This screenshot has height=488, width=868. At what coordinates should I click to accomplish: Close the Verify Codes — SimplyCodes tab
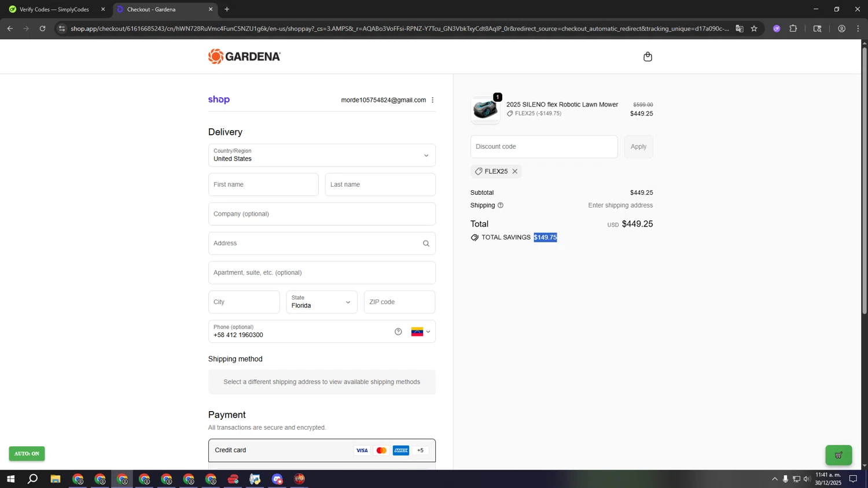click(x=103, y=9)
